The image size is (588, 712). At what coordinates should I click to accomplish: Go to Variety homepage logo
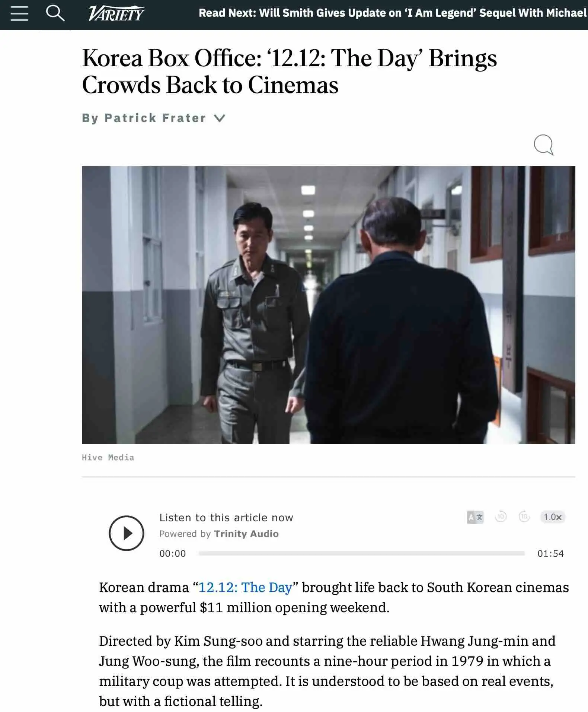click(x=116, y=13)
